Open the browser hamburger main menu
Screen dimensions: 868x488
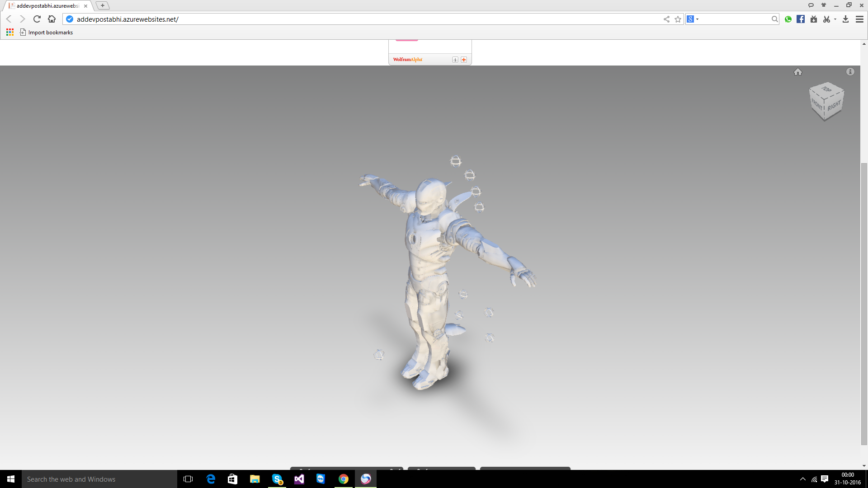pos(859,19)
